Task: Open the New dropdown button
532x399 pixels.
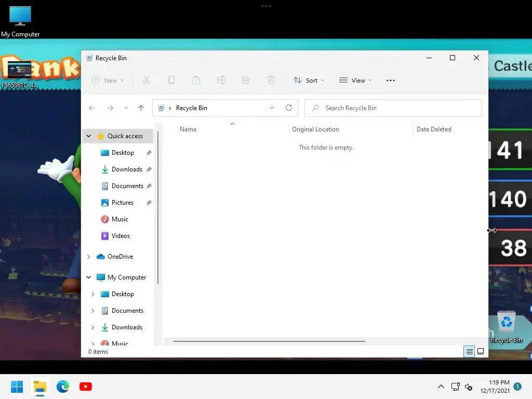Action: coord(108,81)
